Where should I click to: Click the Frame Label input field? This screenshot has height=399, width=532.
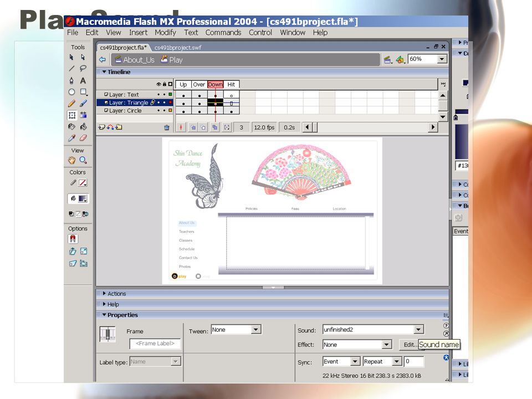click(x=155, y=344)
